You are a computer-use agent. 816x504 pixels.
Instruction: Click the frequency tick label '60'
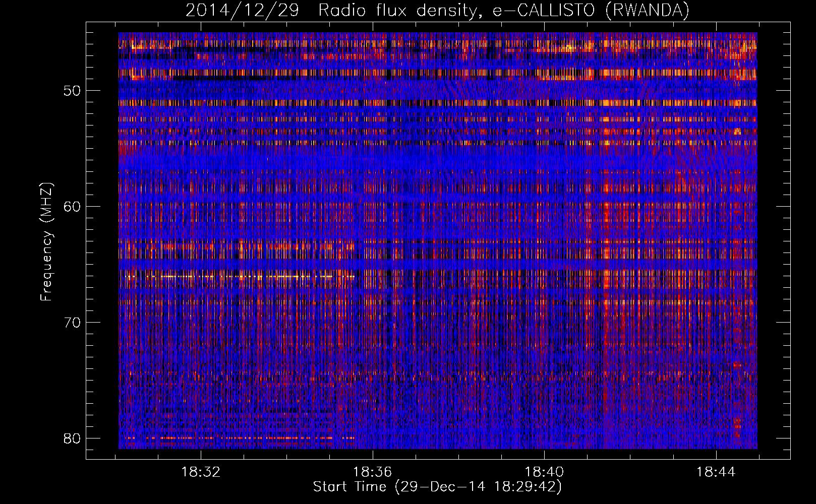tap(73, 207)
